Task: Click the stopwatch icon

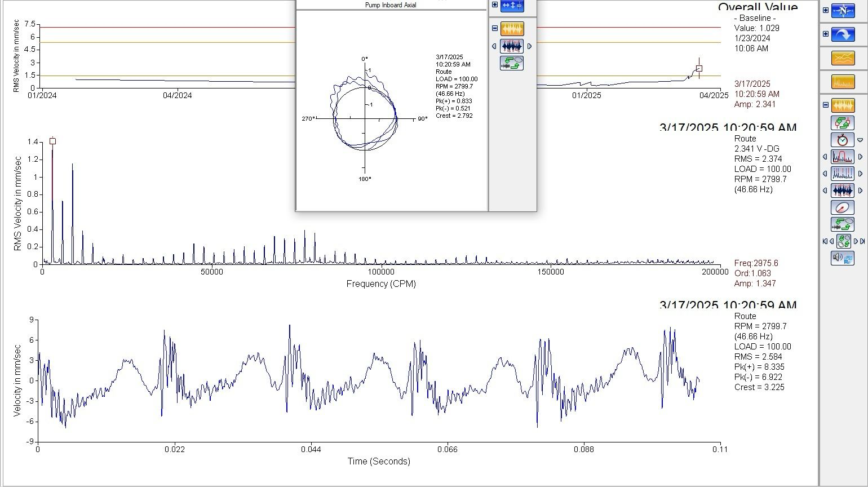Action: (843, 140)
